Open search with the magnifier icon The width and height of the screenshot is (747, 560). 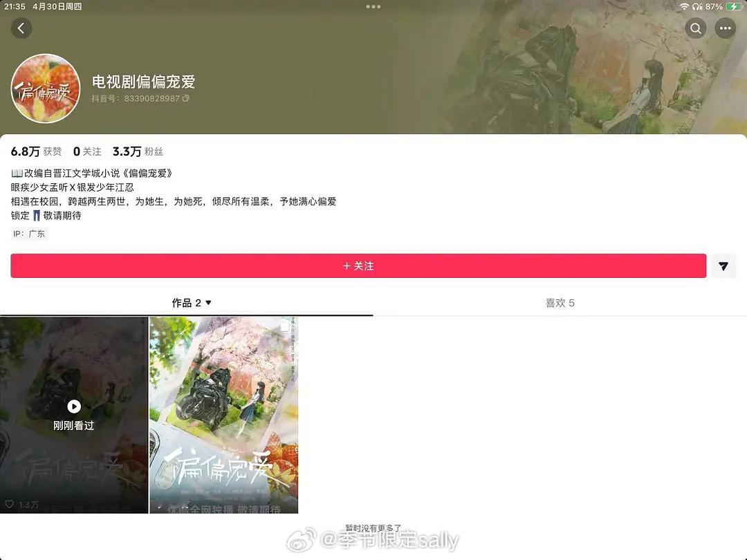coord(696,28)
